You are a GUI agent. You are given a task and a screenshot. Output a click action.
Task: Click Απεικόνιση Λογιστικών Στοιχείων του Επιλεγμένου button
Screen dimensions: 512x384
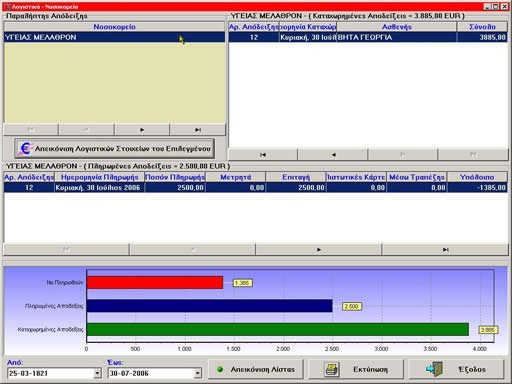[x=114, y=148]
